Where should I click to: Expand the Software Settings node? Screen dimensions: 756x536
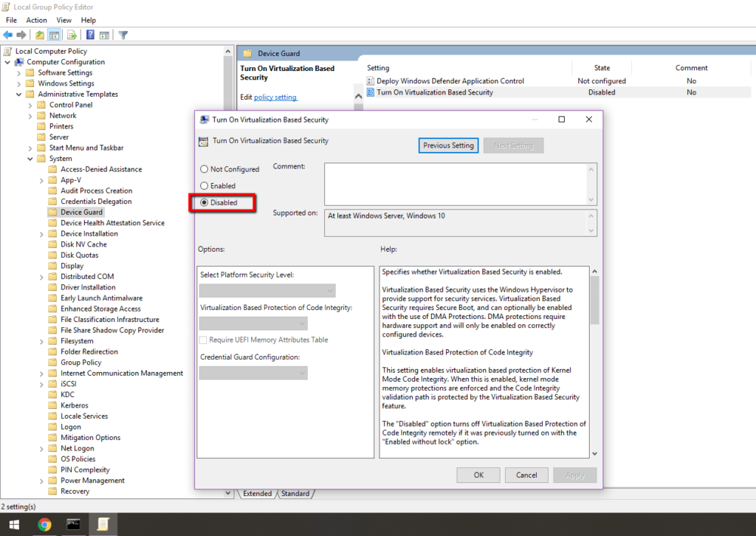coord(18,73)
